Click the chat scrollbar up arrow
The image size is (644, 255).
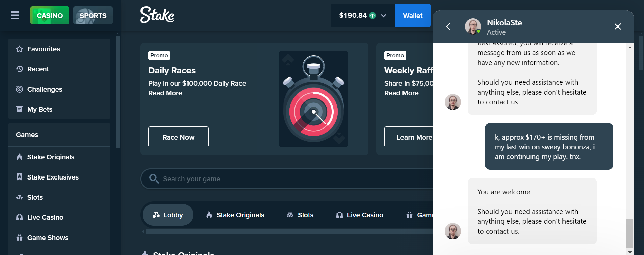point(630,47)
